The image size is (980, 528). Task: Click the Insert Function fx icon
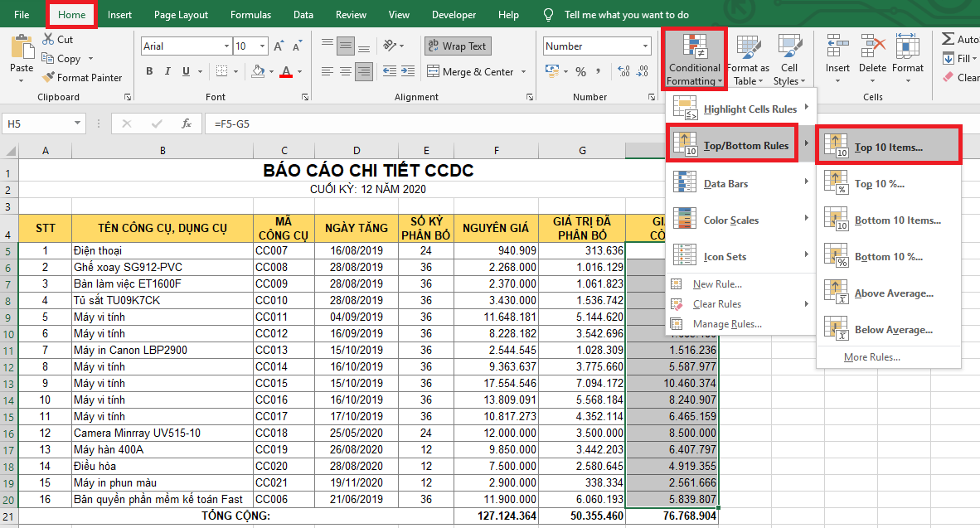coord(187,124)
